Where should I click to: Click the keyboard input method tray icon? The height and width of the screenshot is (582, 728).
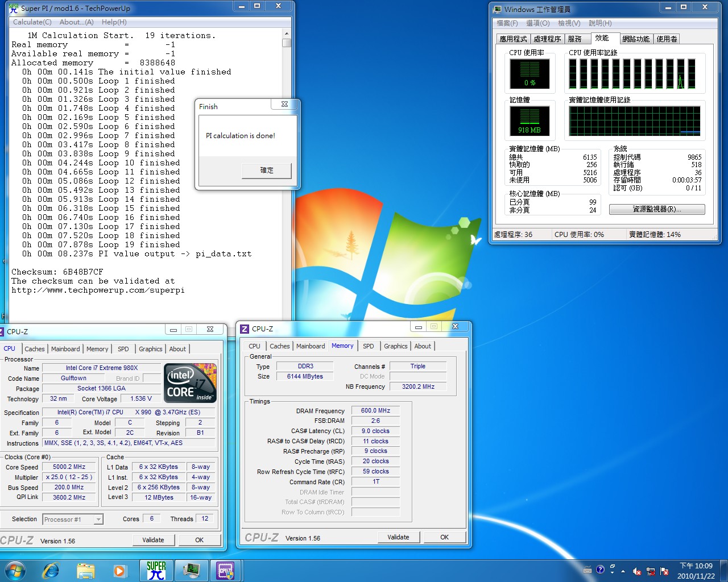point(588,570)
